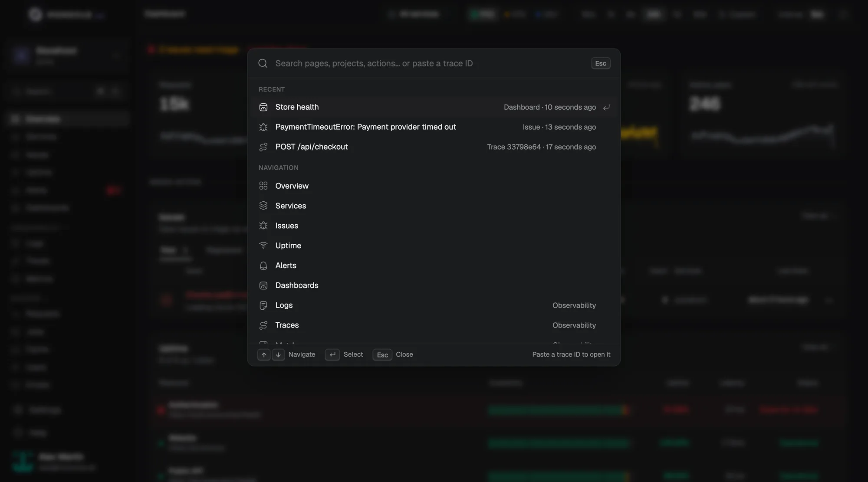Go to Overview in the navigation list
Screen dimensions: 868x482
coord(434,186)
